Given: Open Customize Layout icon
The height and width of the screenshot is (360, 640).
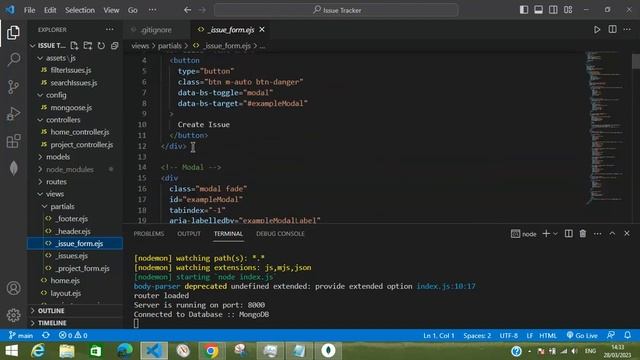Looking at the screenshot, I should pos(568,10).
